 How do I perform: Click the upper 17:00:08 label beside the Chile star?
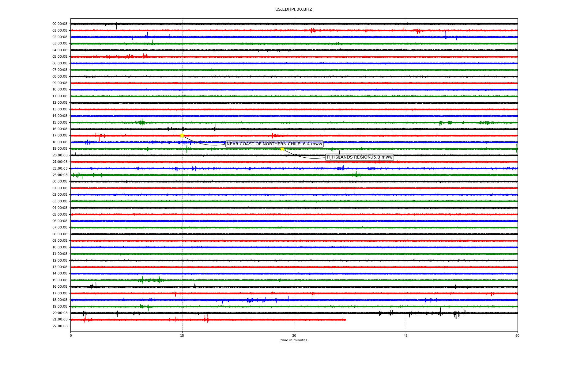click(x=60, y=136)
